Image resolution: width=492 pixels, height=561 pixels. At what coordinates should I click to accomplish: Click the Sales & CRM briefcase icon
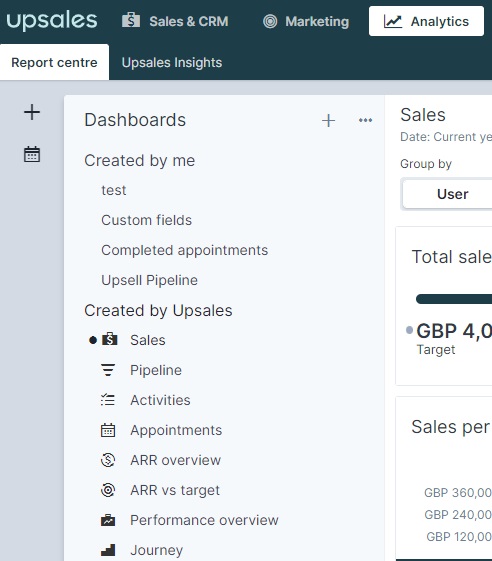131,20
